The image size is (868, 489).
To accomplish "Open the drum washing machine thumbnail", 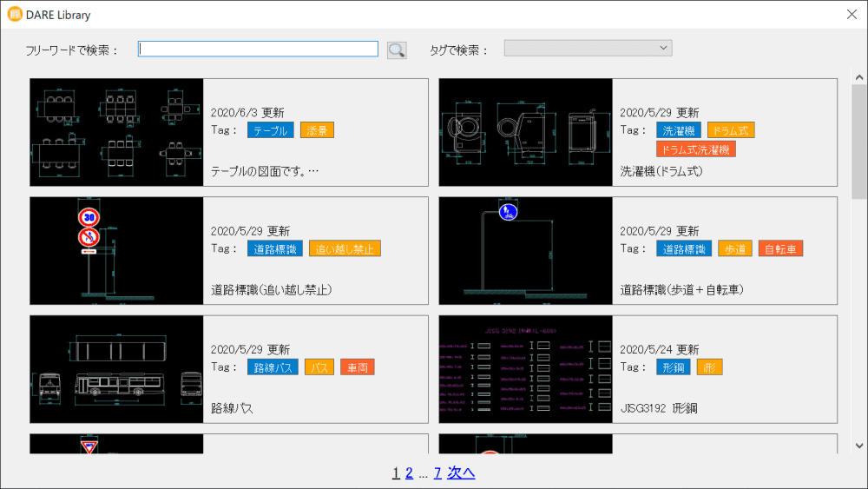I will click(526, 132).
